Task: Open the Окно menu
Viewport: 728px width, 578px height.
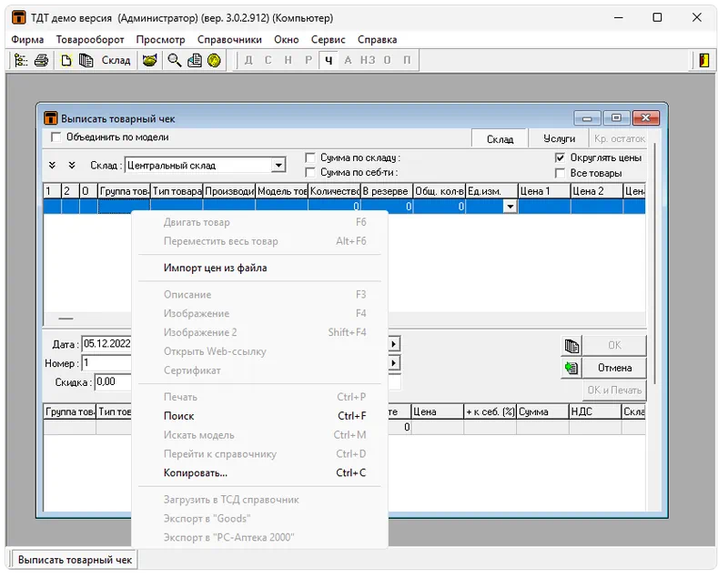Action: pyautogui.click(x=286, y=39)
